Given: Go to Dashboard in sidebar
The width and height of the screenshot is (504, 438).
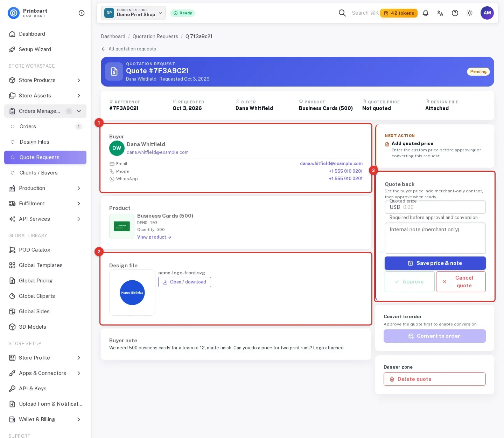Looking at the screenshot, I should coord(45,34).
